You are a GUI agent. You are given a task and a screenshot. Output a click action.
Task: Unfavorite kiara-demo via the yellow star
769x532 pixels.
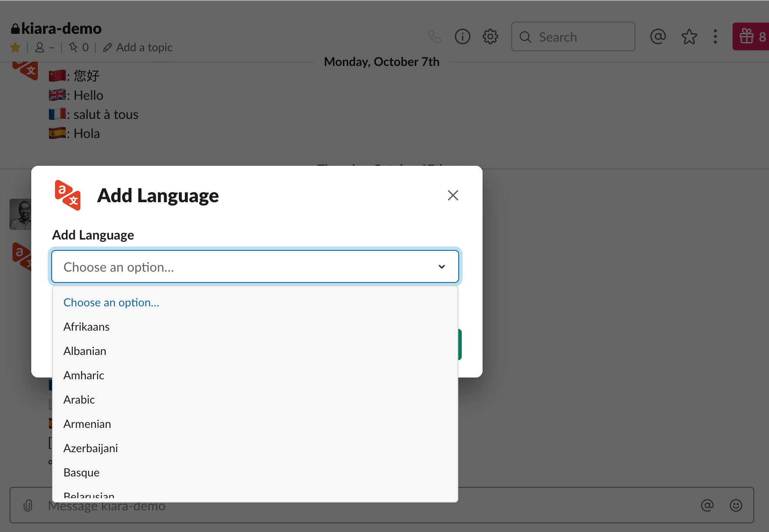click(15, 47)
